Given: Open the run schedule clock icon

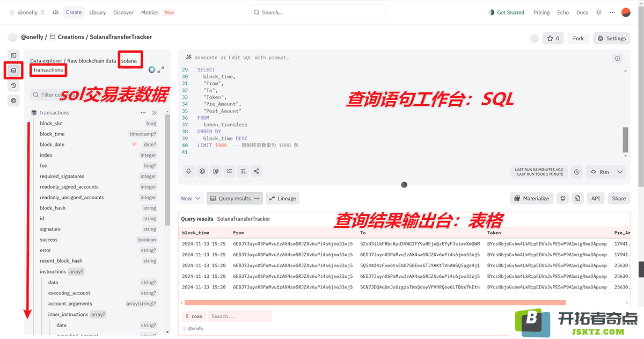Looking at the screenshot, I should (x=576, y=172).
